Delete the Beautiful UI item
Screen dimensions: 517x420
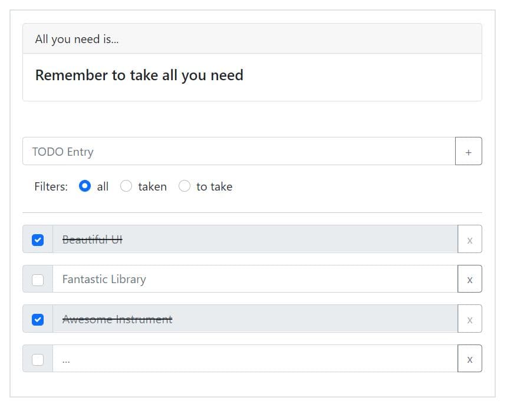tap(469, 239)
